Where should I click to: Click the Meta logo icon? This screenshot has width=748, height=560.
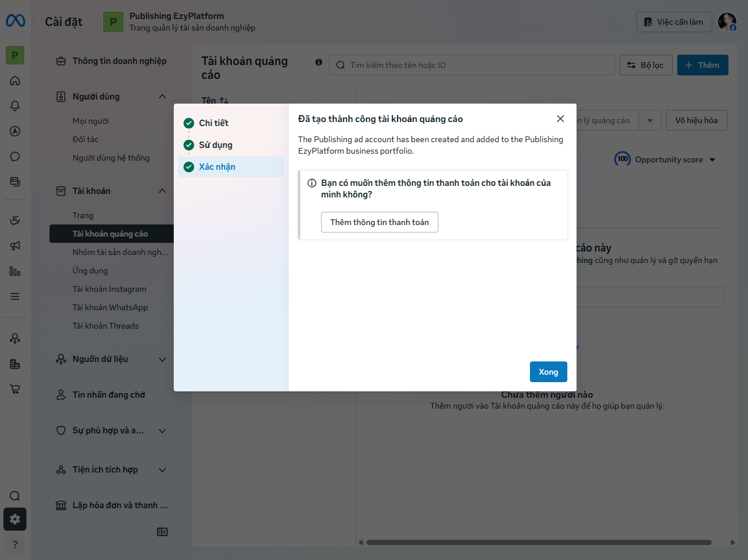(15, 21)
